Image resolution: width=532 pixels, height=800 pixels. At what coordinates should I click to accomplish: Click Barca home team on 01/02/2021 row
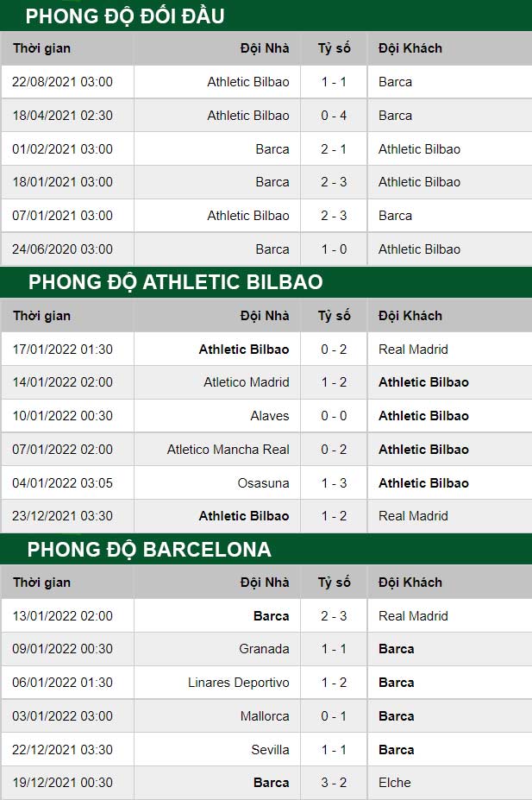[272, 149]
